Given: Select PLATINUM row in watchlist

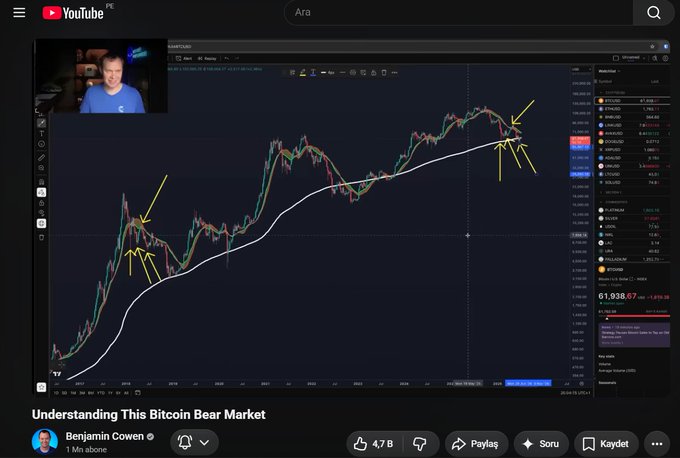Looking at the screenshot, I should pos(634,210).
